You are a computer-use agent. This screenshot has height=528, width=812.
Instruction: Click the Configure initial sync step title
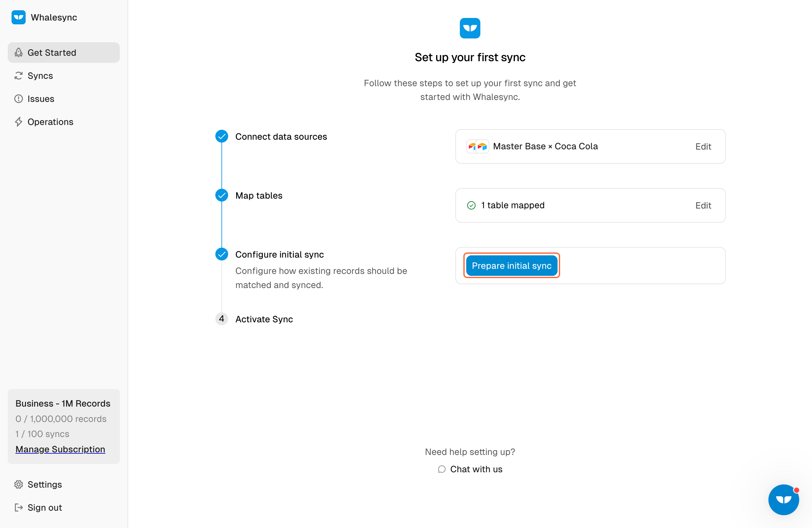pyautogui.click(x=279, y=255)
